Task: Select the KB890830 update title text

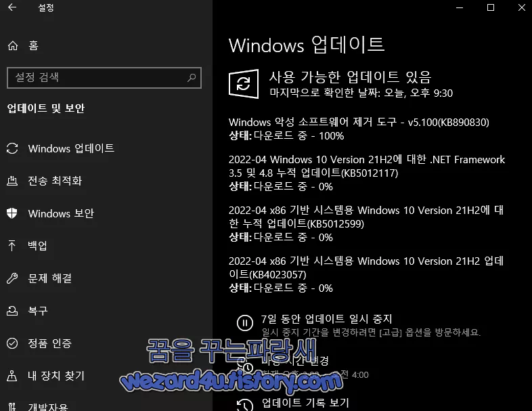Action: coord(359,122)
